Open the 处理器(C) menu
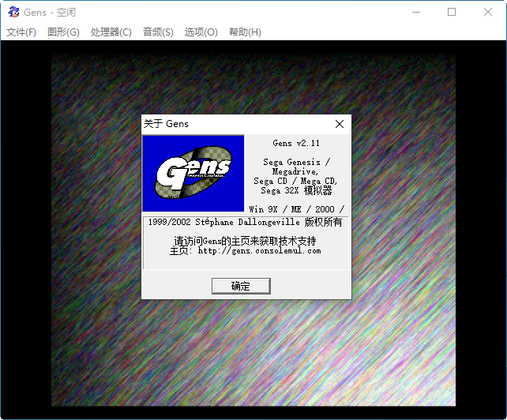 pyautogui.click(x=111, y=32)
